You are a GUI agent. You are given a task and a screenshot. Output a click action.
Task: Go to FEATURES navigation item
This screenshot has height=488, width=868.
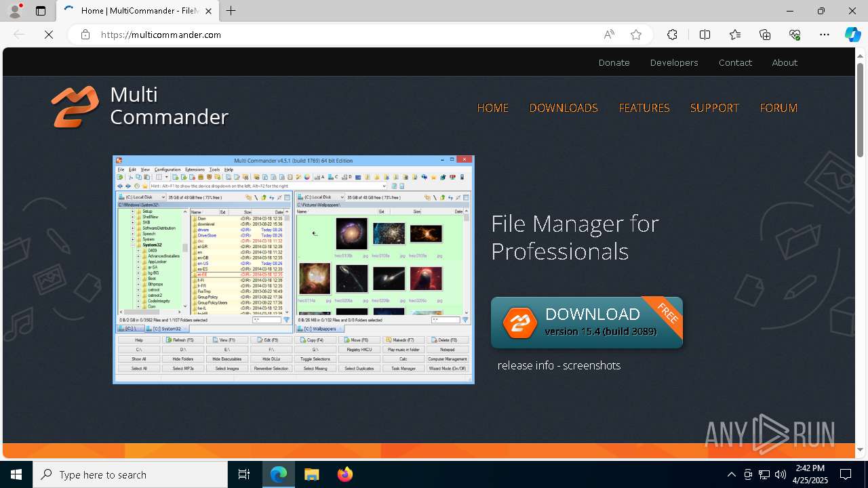point(644,108)
